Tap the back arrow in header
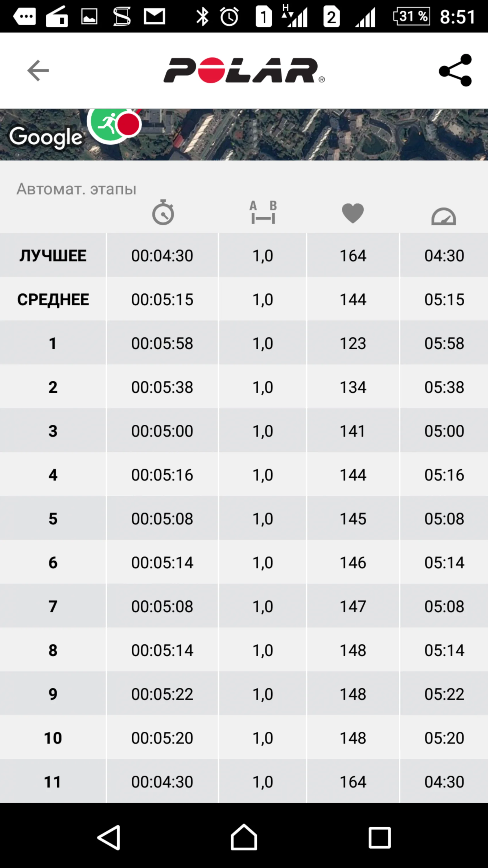 pos(38,70)
